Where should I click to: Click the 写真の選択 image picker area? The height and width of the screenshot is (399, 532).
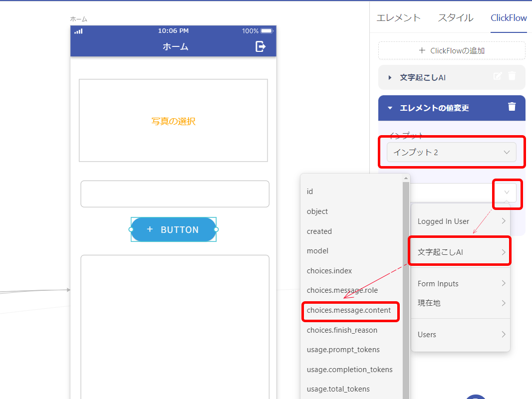(173, 120)
